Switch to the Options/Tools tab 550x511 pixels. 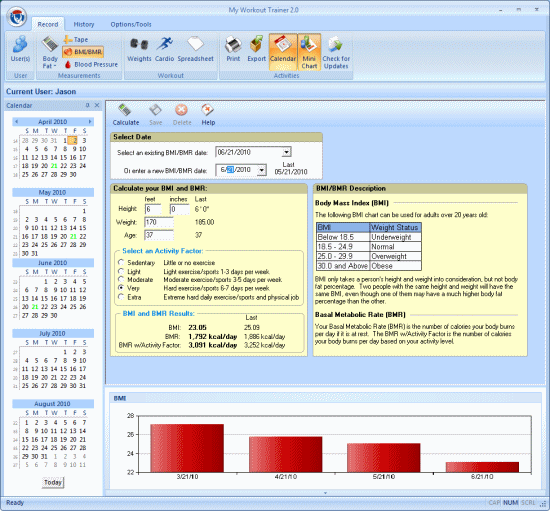click(131, 24)
